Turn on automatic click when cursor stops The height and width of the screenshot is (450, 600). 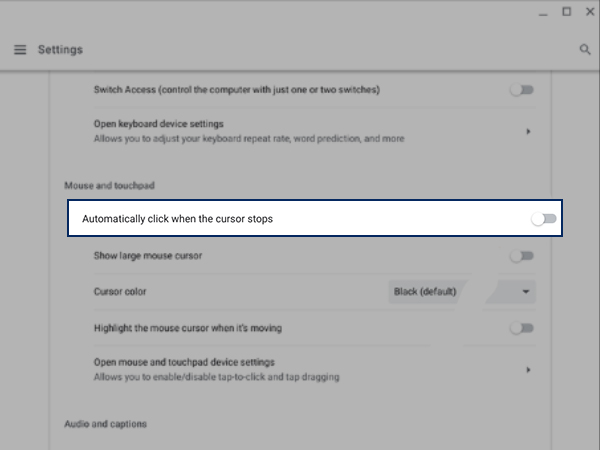coord(544,218)
